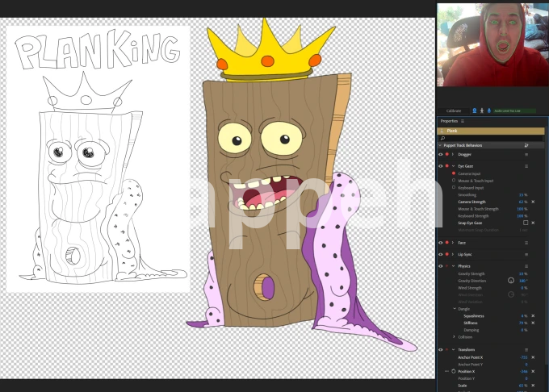549x392 pixels.
Task: Toggle the microphone input icon
Action: tap(488, 111)
